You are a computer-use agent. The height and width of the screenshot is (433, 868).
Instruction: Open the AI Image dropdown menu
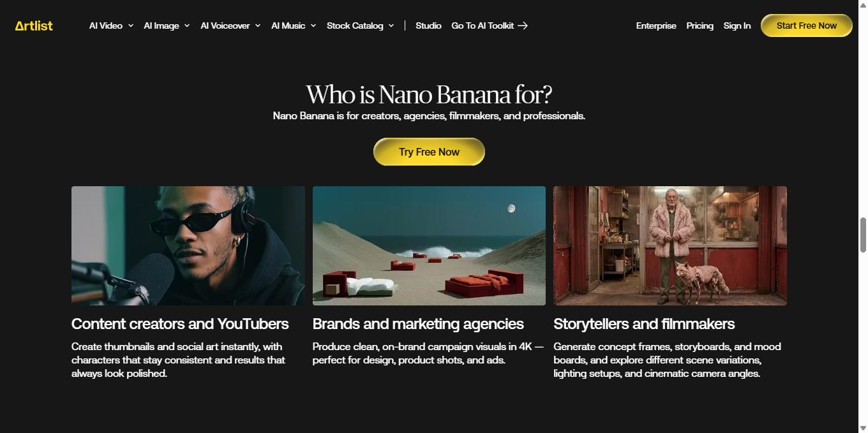pos(167,26)
